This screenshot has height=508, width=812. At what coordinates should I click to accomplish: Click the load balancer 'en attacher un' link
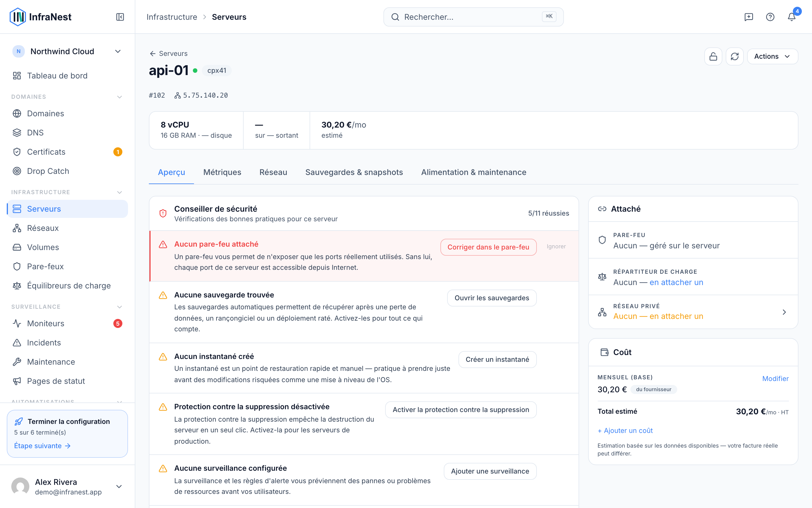click(x=676, y=282)
